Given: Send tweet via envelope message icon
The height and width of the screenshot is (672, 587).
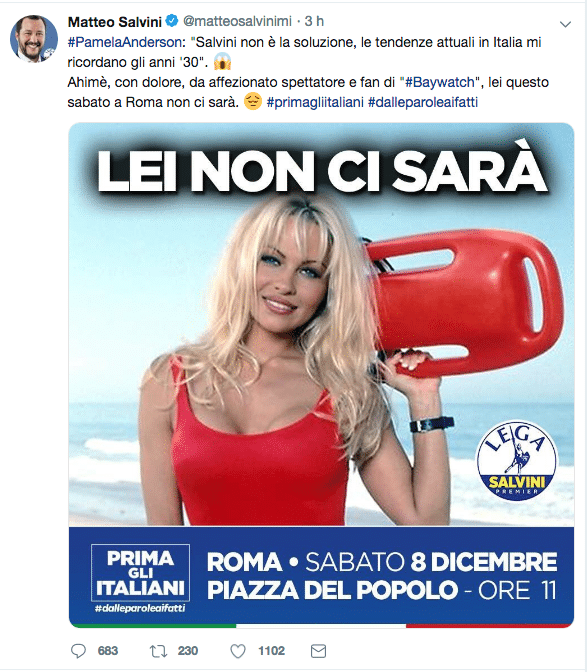Looking at the screenshot, I should click(x=318, y=651).
